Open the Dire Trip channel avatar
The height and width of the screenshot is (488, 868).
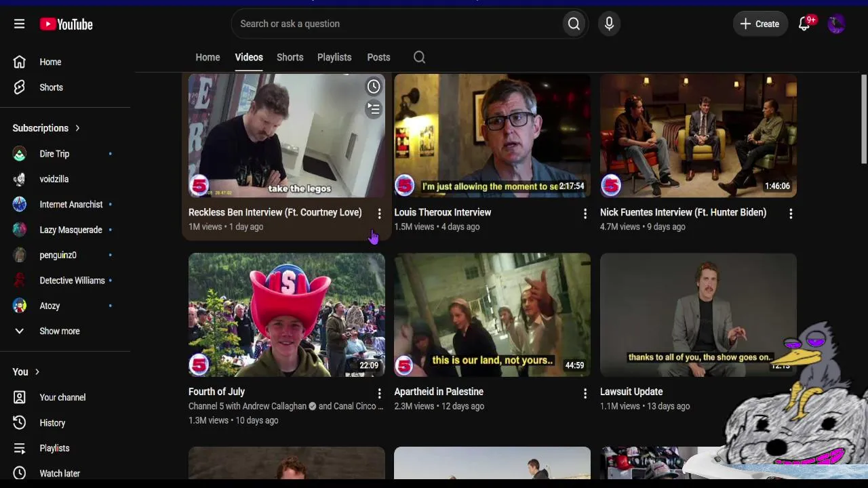point(20,154)
